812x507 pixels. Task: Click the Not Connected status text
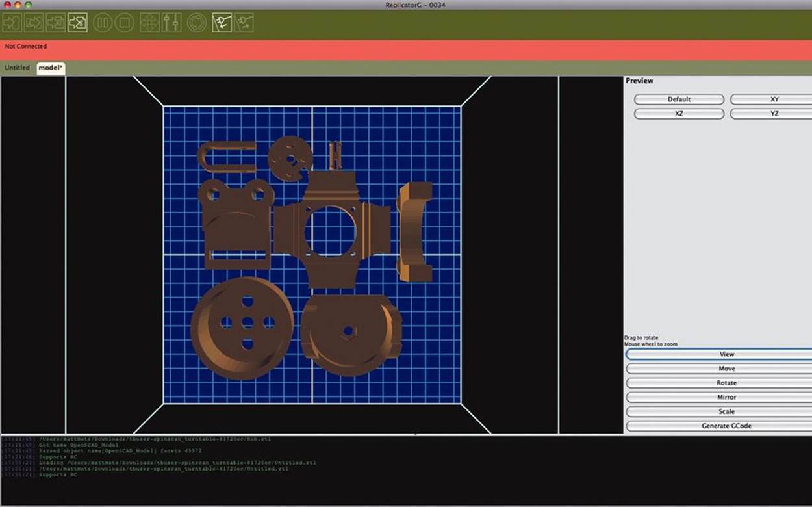click(x=26, y=47)
